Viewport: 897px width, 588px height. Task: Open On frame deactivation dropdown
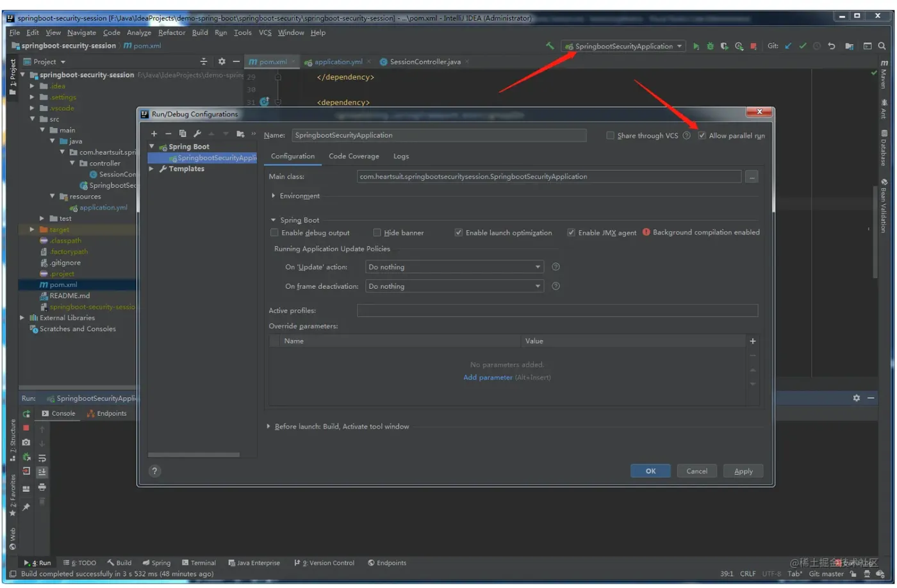click(x=454, y=286)
